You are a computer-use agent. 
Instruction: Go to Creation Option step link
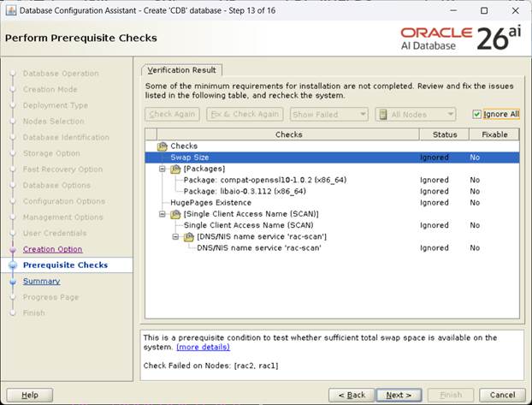pos(52,249)
